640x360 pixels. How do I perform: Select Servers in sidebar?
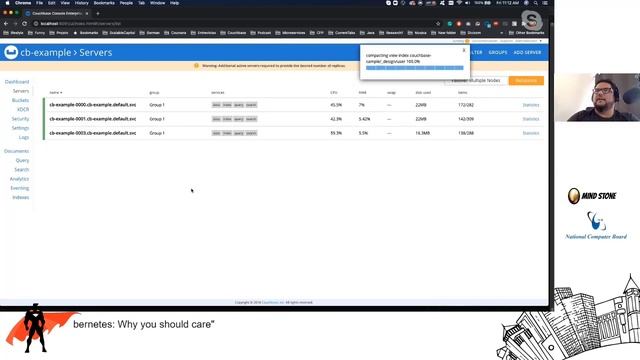21,91
